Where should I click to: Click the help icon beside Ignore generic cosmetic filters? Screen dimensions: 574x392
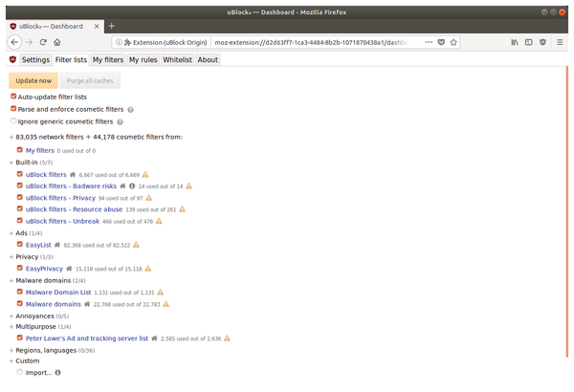coord(121,121)
